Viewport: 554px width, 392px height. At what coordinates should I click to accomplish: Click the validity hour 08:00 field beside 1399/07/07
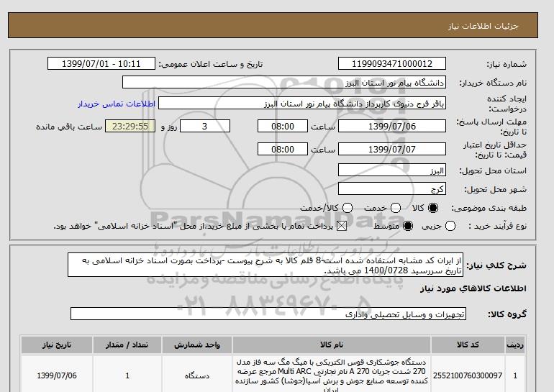pyautogui.click(x=283, y=149)
